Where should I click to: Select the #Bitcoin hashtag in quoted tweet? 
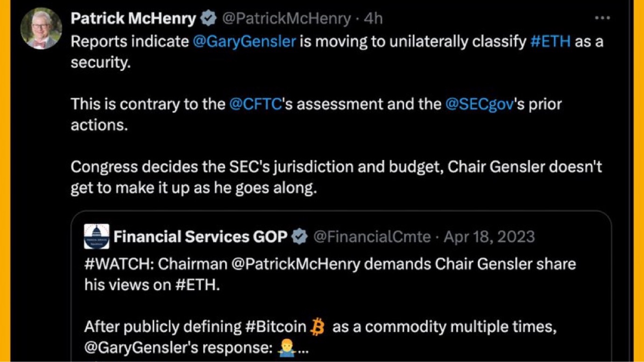(276, 327)
